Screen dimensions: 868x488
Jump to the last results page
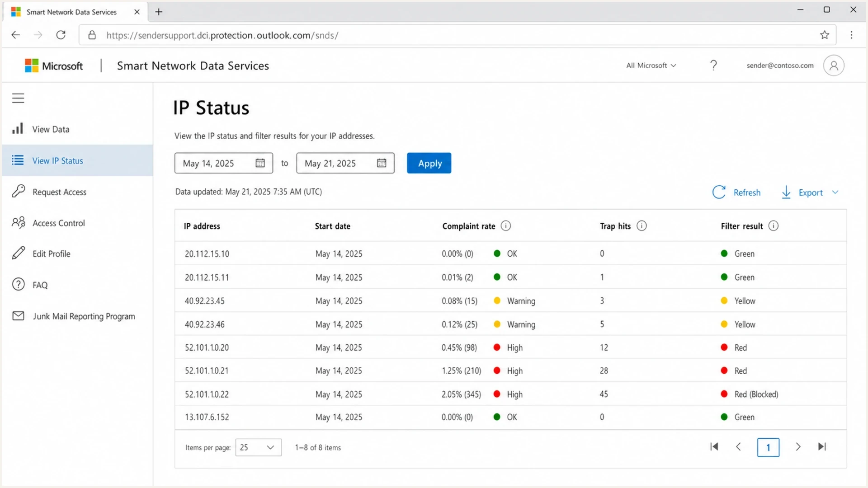point(822,447)
